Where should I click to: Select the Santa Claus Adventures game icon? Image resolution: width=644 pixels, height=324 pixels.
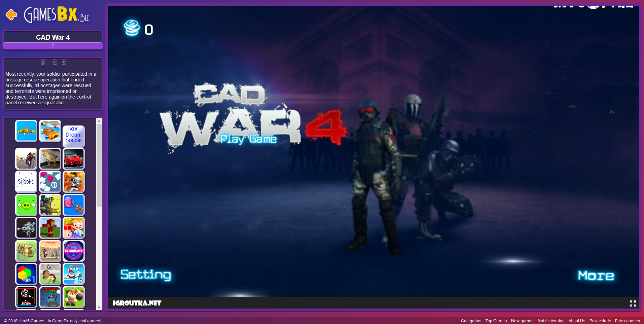click(x=74, y=274)
